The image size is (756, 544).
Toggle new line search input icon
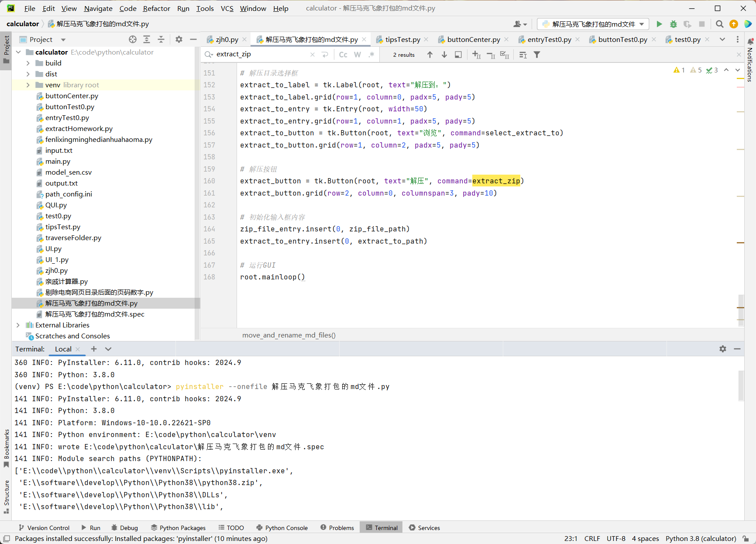click(325, 55)
